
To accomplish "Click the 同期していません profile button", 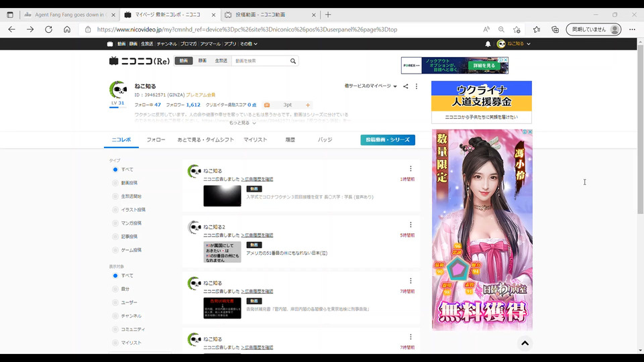I will [594, 29].
